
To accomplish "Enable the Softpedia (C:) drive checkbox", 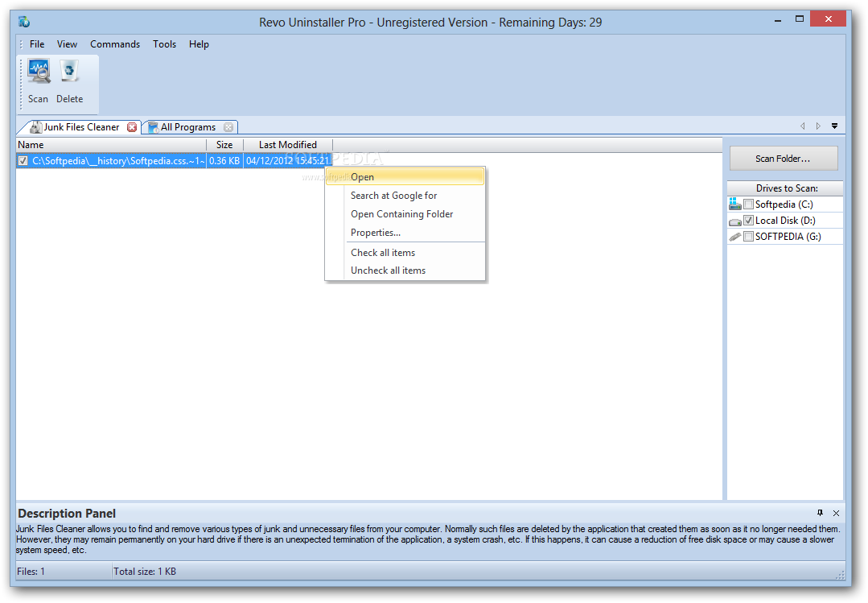I will tap(748, 204).
